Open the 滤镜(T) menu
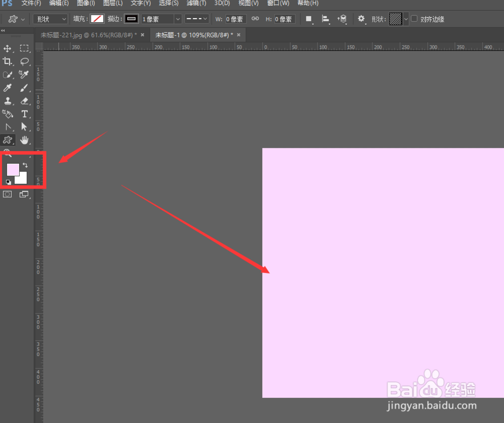Screen dimensions: 504x423 (x=197, y=3)
